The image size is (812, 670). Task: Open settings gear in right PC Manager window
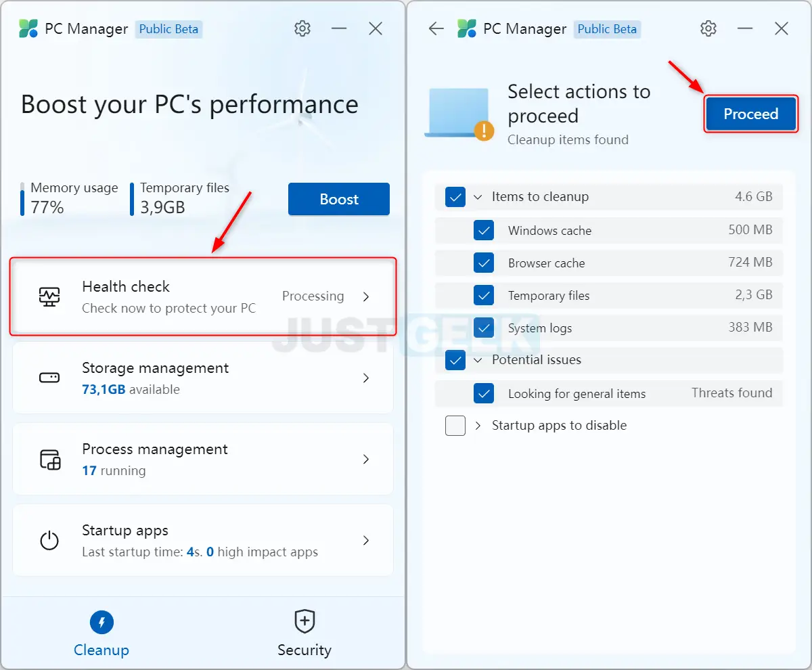pos(708,28)
